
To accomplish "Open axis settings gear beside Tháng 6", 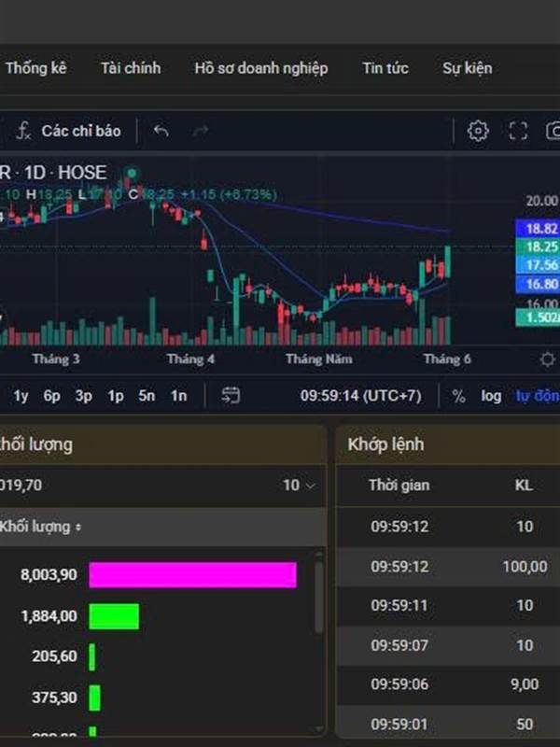I will (547, 359).
